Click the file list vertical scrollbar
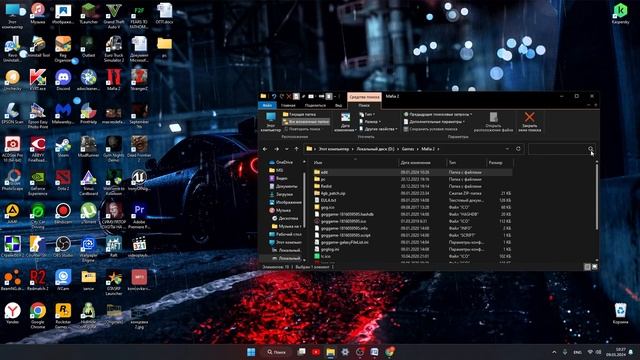Viewport: 640px width, 360px height. point(597,196)
